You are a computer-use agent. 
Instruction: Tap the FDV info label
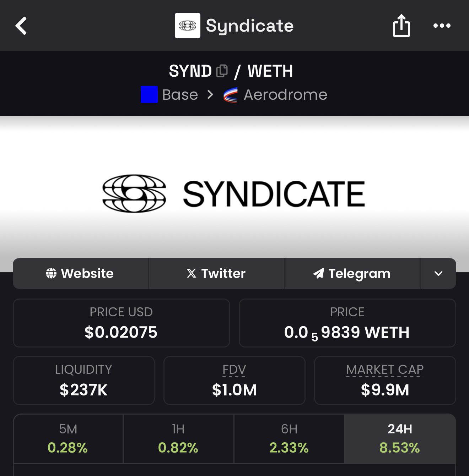pyautogui.click(x=234, y=370)
